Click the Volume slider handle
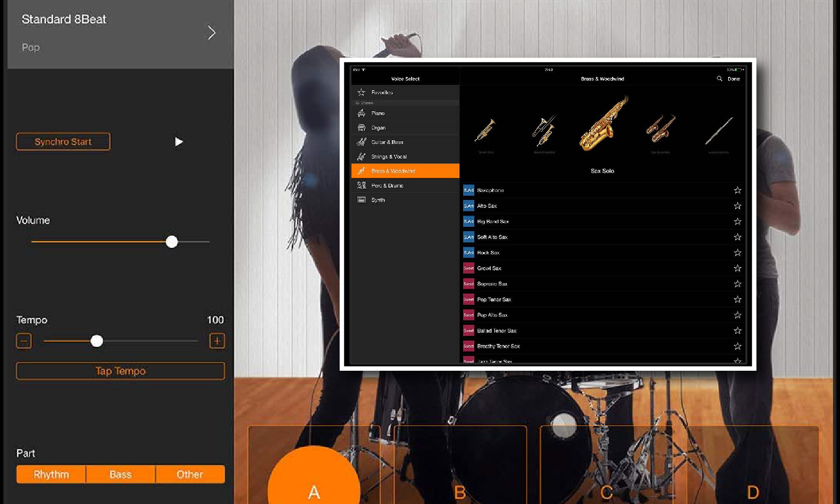840x504 pixels. pos(172,242)
